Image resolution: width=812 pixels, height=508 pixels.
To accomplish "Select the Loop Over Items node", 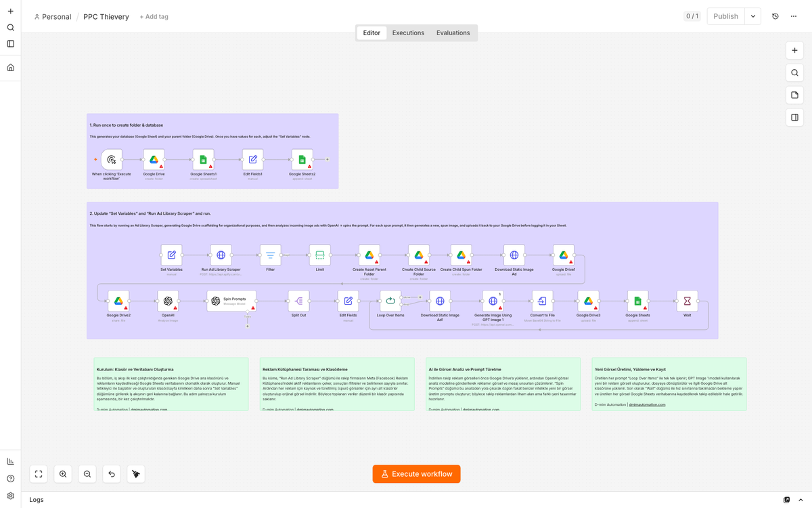I will (390, 301).
